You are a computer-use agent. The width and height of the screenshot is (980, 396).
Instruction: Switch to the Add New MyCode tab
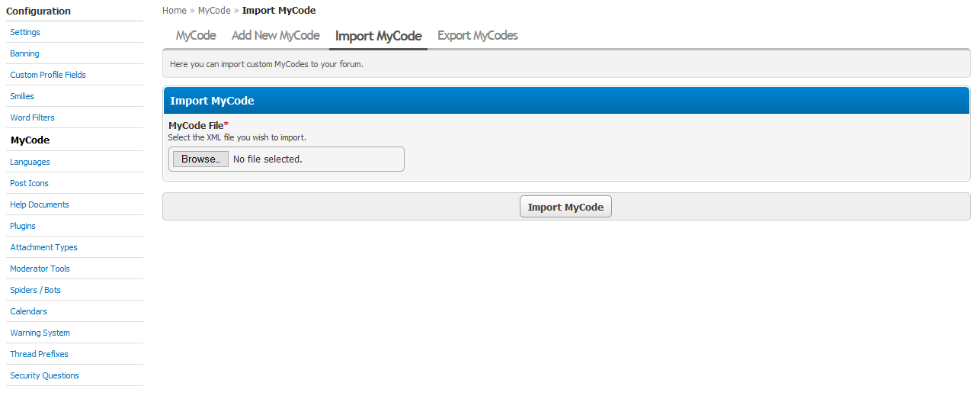[x=275, y=36]
